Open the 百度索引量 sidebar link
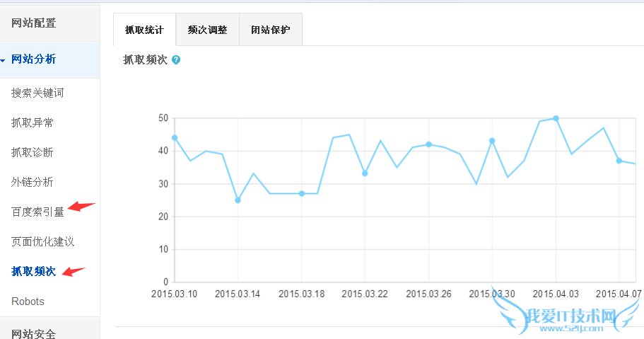The height and width of the screenshot is (339, 644). click(x=37, y=212)
